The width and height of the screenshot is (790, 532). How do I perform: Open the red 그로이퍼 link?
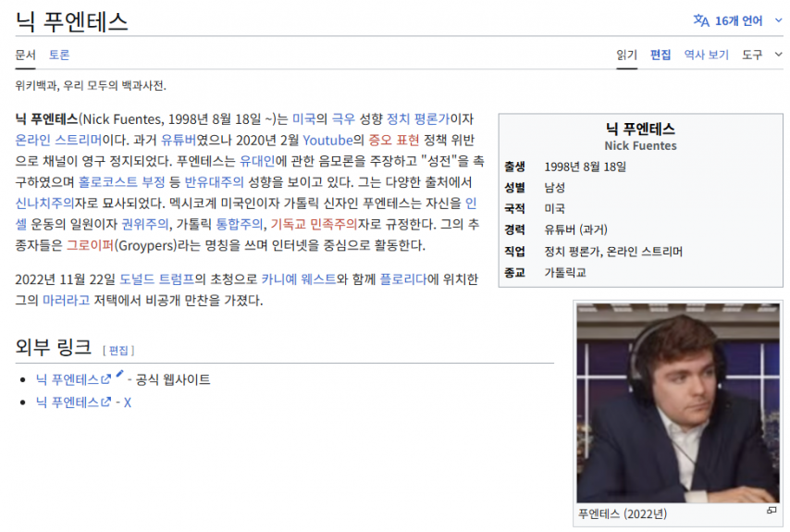coord(90,245)
